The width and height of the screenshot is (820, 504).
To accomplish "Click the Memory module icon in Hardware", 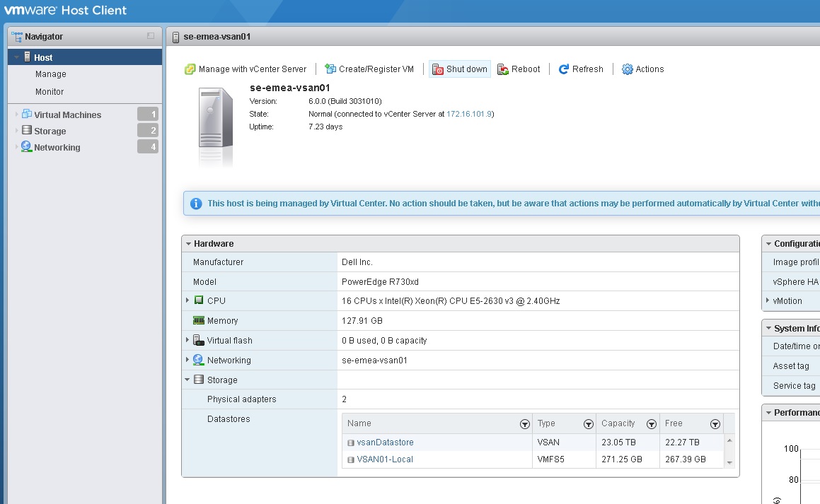I will click(x=199, y=320).
